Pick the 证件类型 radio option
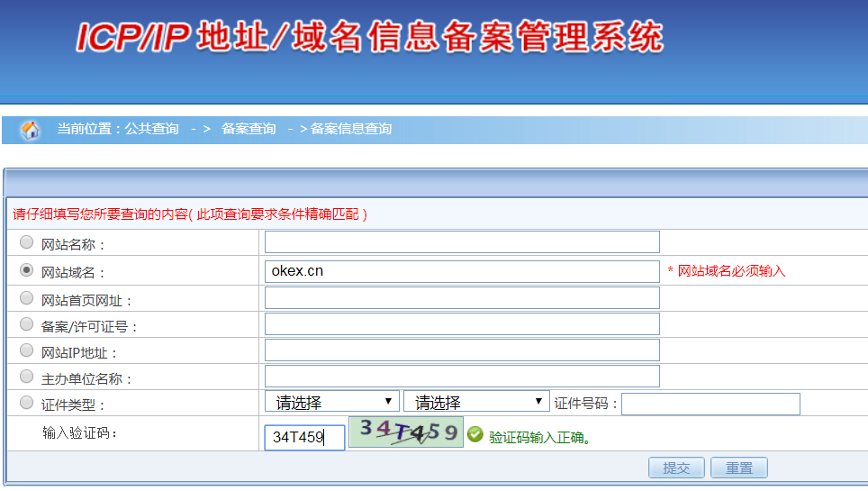The height and width of the screenshot is (491, 868). click(27, 403)
